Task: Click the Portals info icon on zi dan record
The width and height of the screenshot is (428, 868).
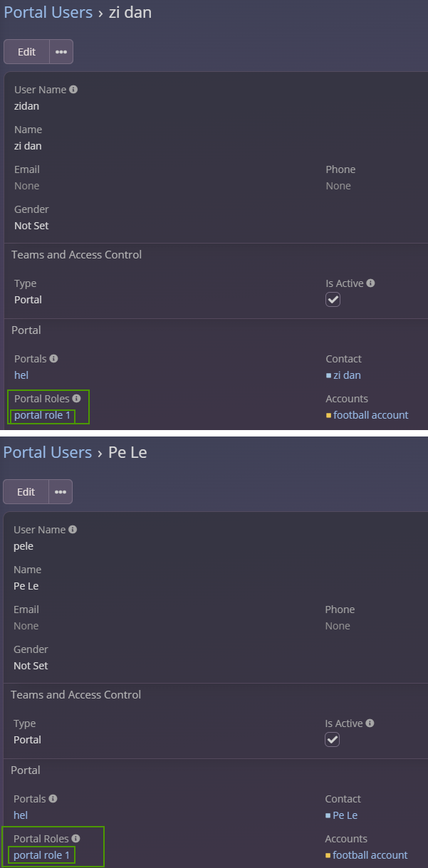Action: [x=53, y=359]
